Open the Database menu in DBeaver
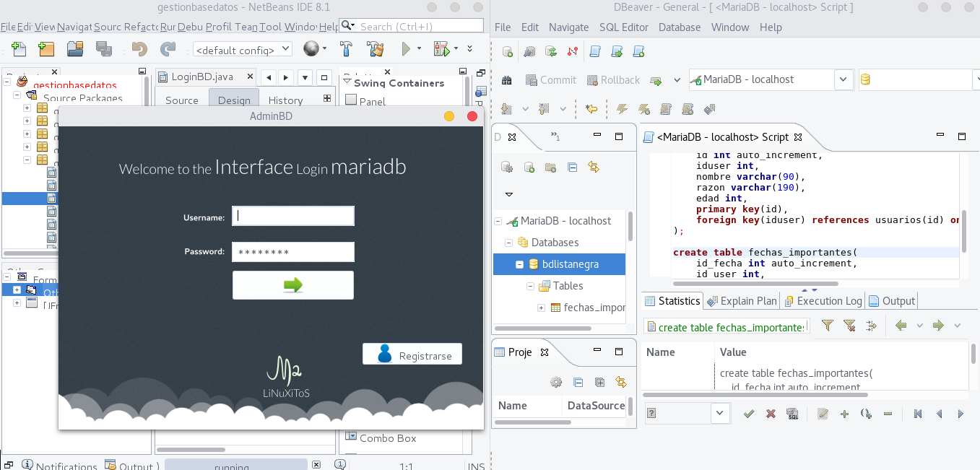This screenshot has width=980, height=470. (x=680, y=27)
